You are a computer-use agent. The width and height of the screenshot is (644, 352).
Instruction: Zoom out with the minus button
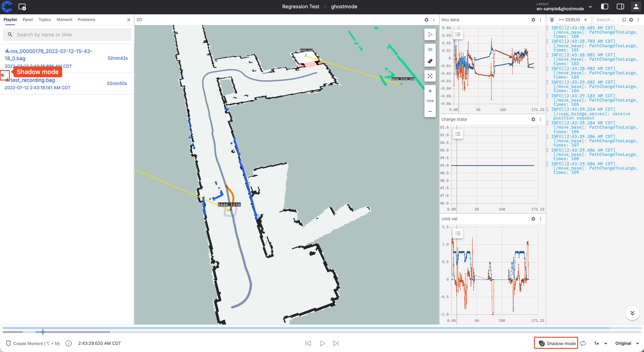[430, 111]
